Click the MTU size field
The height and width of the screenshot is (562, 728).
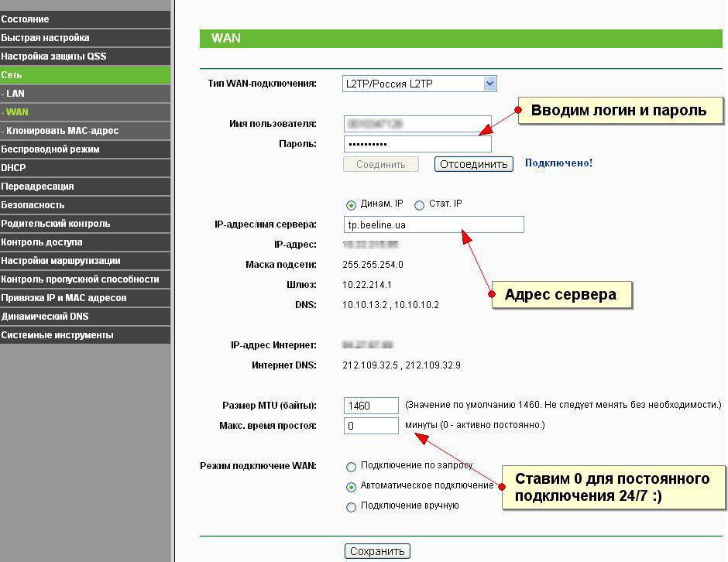pos(371,406)
